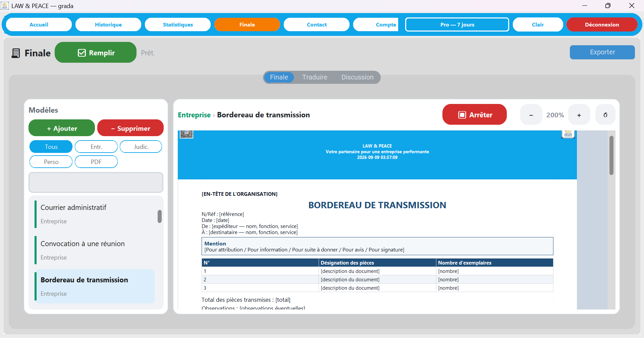This screenshot has width=644, height=338.
Task: Click the Désignation des pièces column header
Action: (377, 263)
